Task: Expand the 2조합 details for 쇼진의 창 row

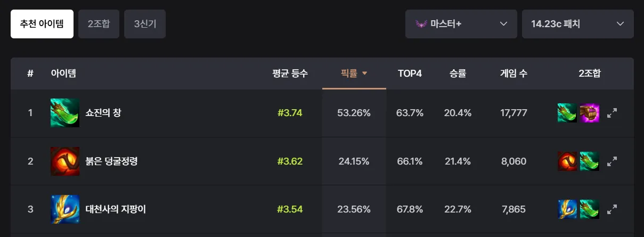Action: 612,113
